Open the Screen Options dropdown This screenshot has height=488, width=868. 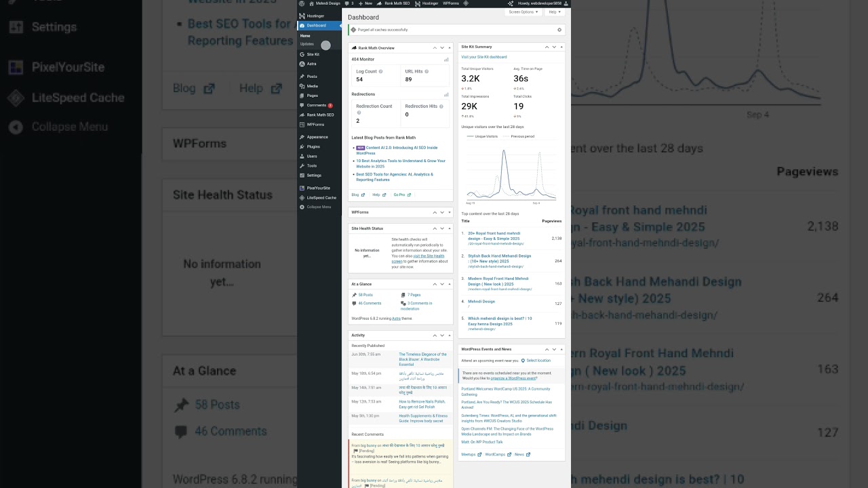pos(524,12)
